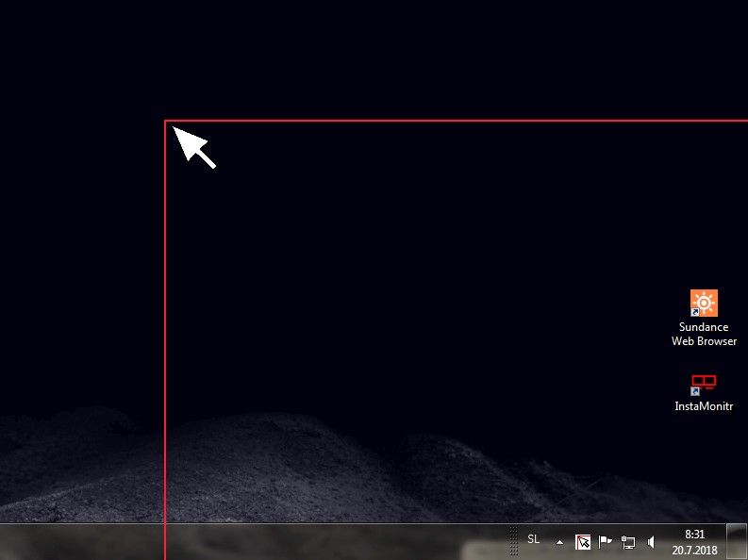Open the Action Center flag icon
The height and width of the screenshot is (560, 748).
pos(606,542)
